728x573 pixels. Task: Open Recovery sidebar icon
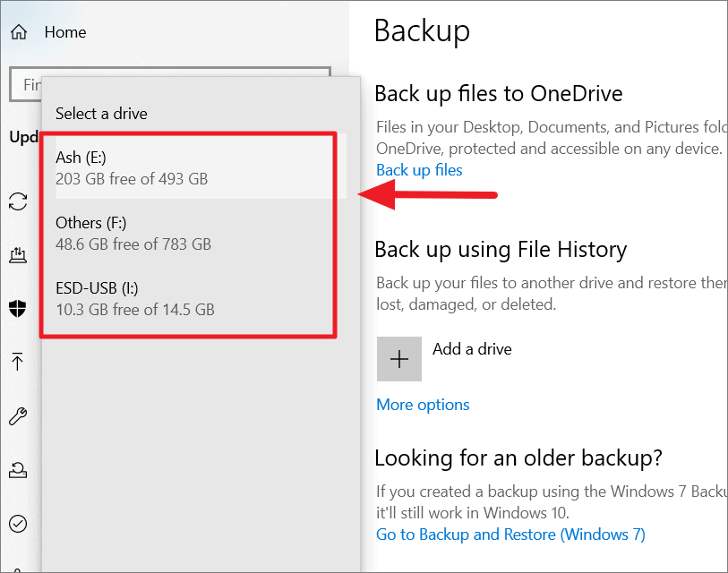click(x=18, y=470)
